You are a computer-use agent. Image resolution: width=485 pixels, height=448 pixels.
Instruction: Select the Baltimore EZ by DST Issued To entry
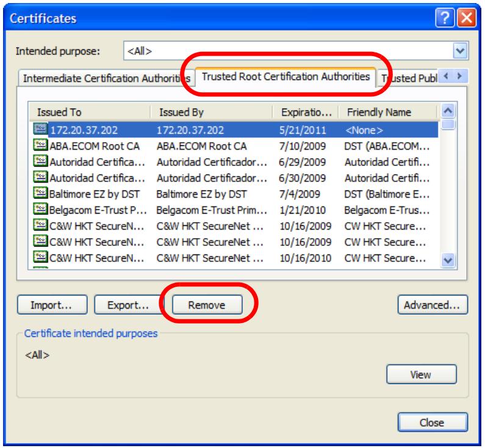(x=95, y=194)
